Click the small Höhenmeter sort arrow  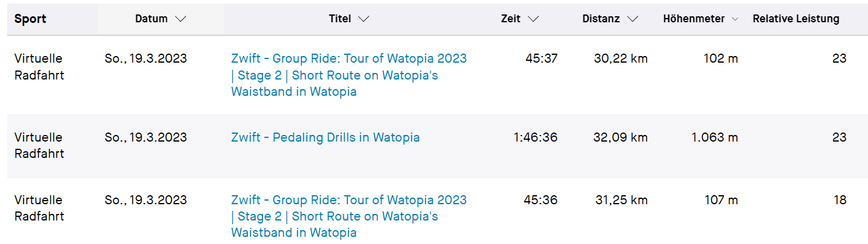(734, 19)
